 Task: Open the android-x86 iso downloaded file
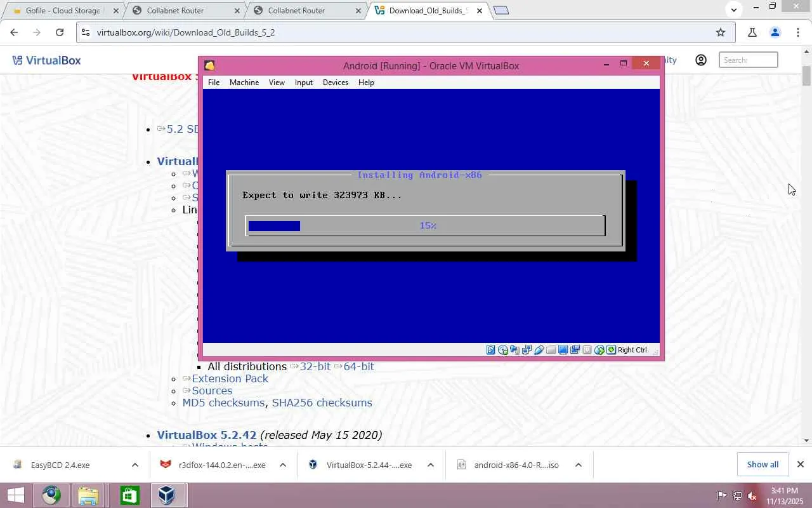516,465
